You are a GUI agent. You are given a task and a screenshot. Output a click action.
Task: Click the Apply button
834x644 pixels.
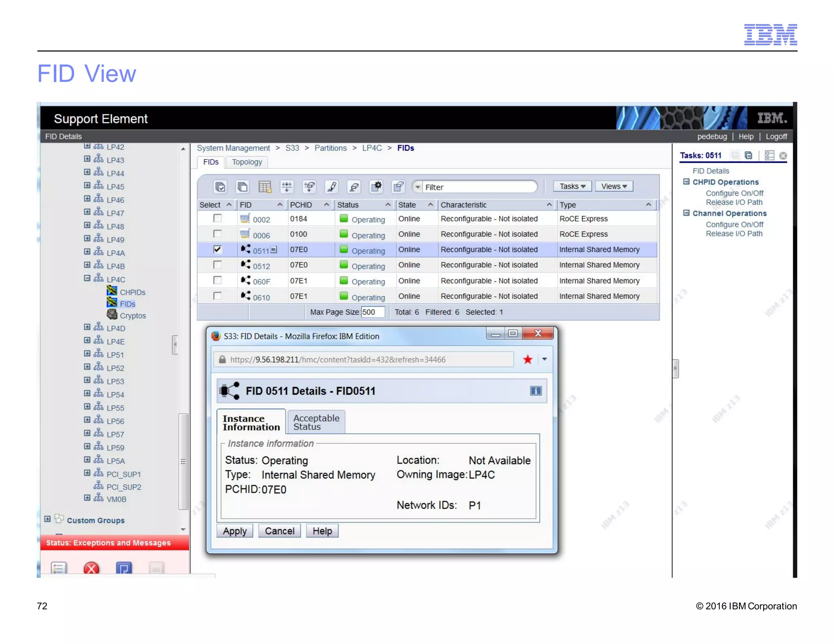pyautogui.click(x=235, y=531)
